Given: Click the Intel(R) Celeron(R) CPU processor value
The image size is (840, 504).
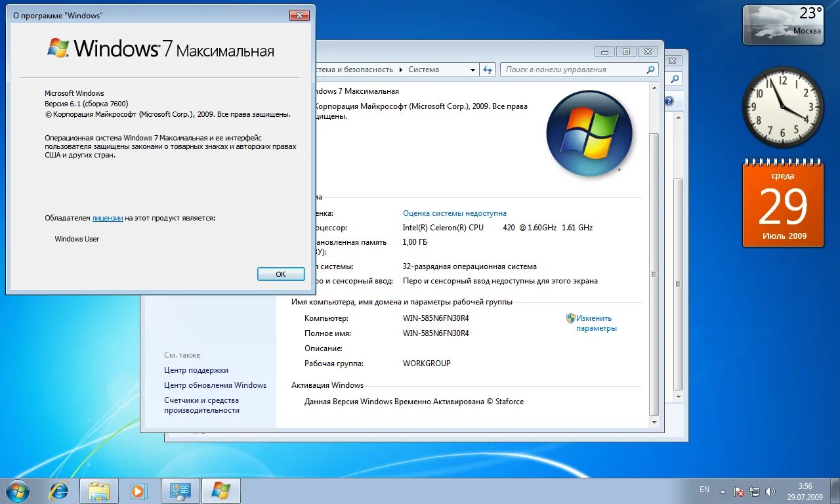Looking at the screenshot, I should [x=497, y=228].
